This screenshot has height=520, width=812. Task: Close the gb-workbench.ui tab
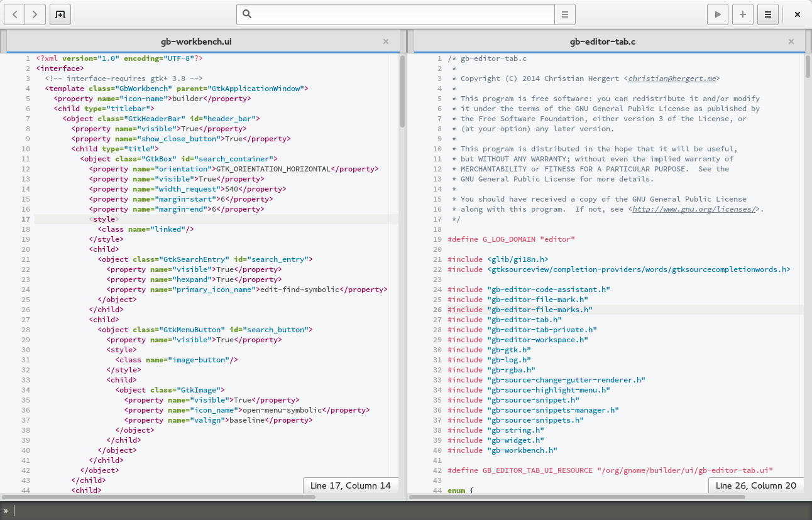coord(386,41)
